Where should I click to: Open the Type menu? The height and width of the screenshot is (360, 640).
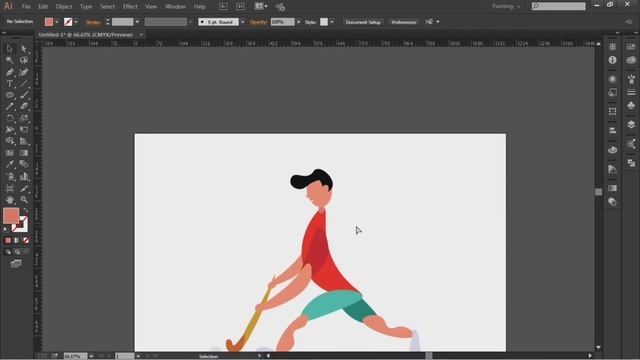(x=86, y=7)
